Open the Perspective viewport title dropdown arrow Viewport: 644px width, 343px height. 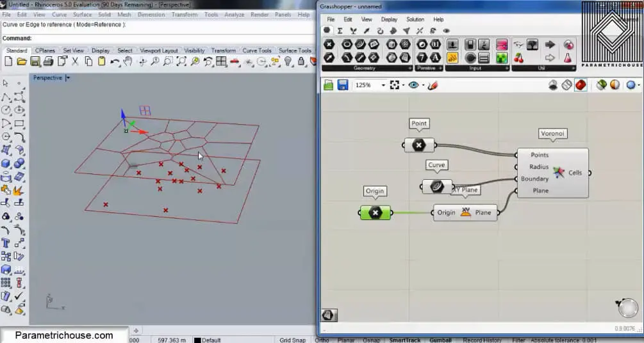point(68,77)
